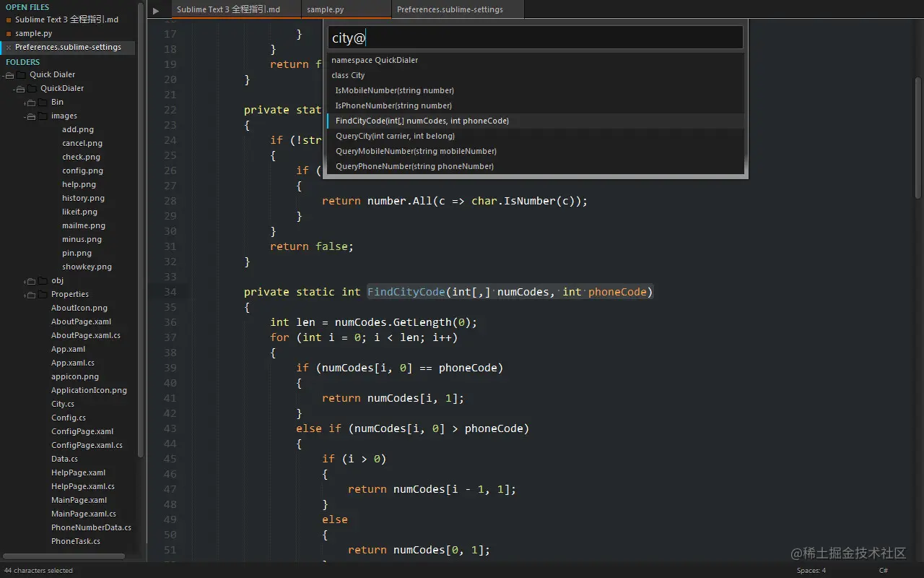
Task: Open pin.png in the sidebar
Action: tap(77, 253)
